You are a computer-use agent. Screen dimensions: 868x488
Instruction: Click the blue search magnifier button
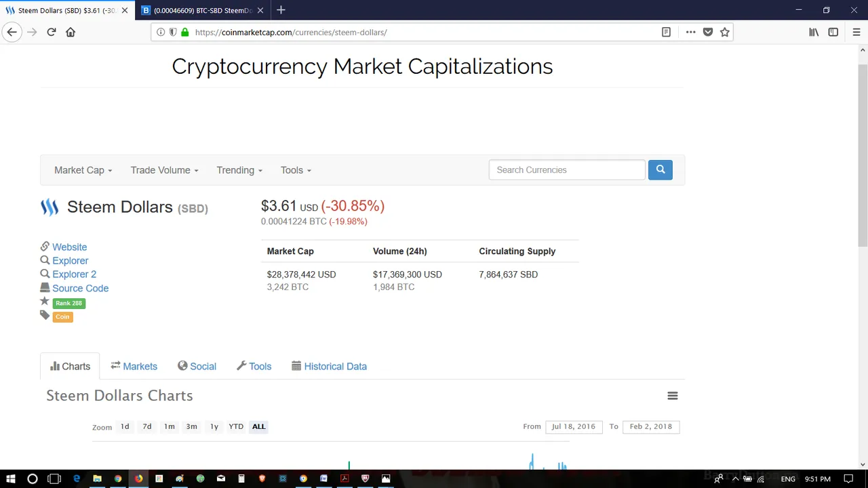click(660, 169)
